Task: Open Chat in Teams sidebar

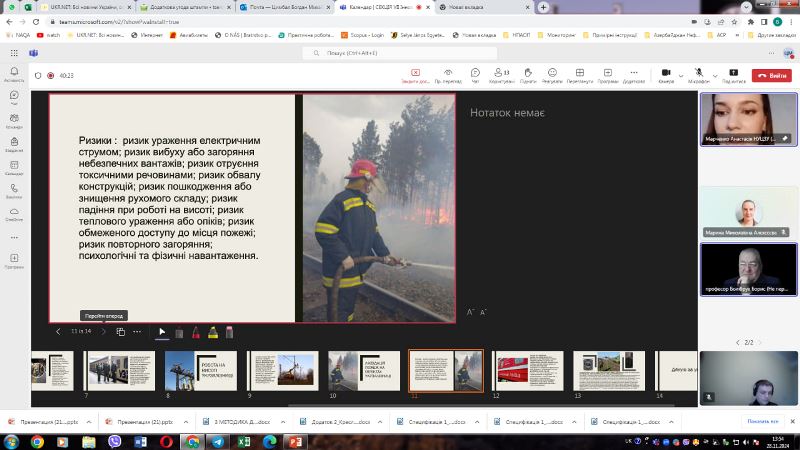Action: [14, 98]
